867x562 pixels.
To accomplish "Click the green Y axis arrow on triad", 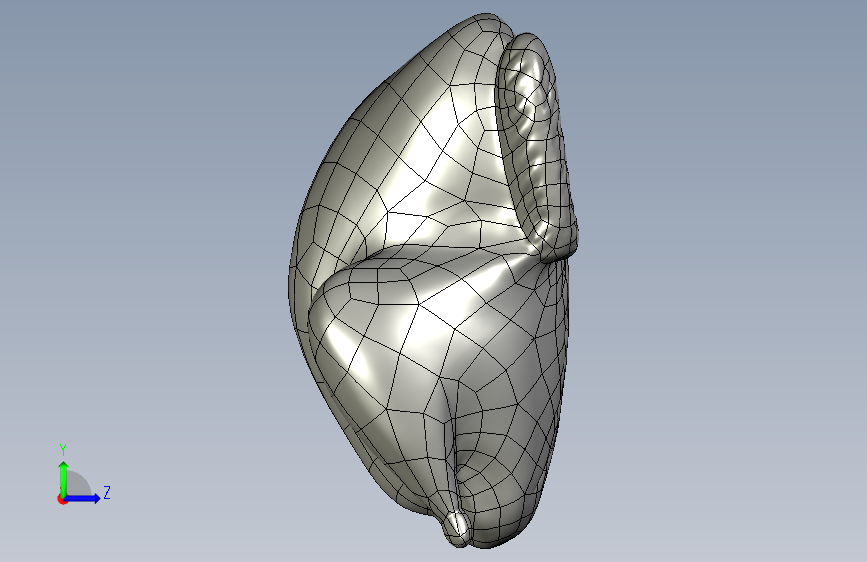I will click(x=64, y=478).
